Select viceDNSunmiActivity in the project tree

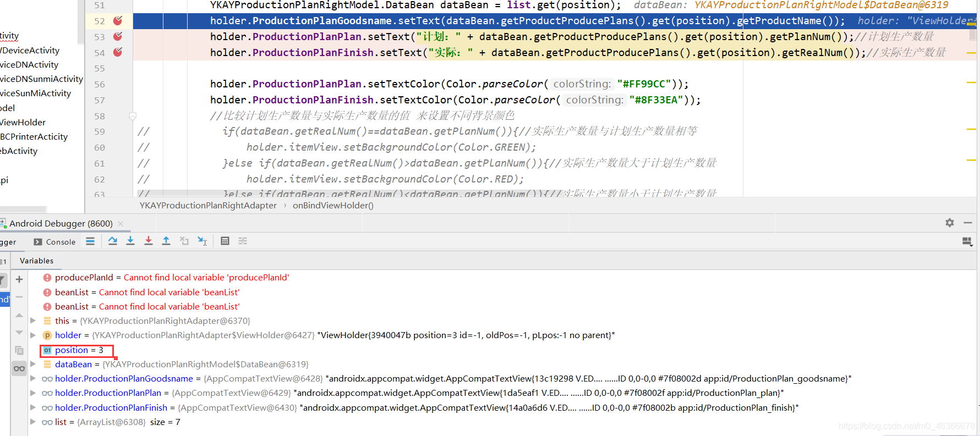(41, 79)
